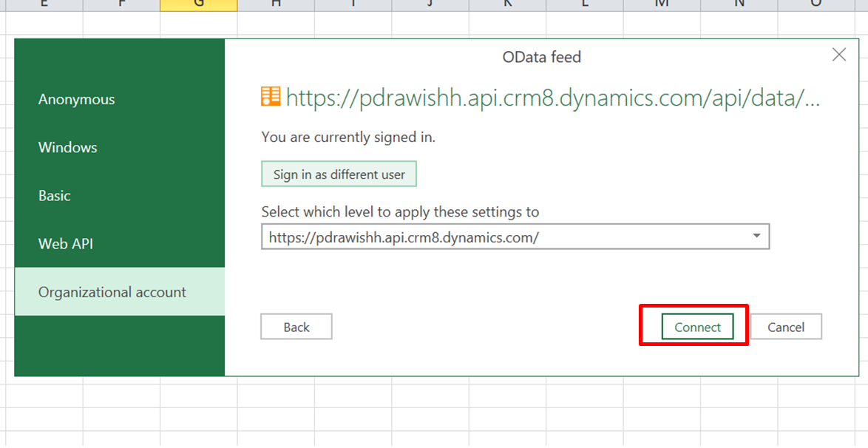Switch to Windows authentication
This screenshot has width=868, height=448.
point(68,147)
